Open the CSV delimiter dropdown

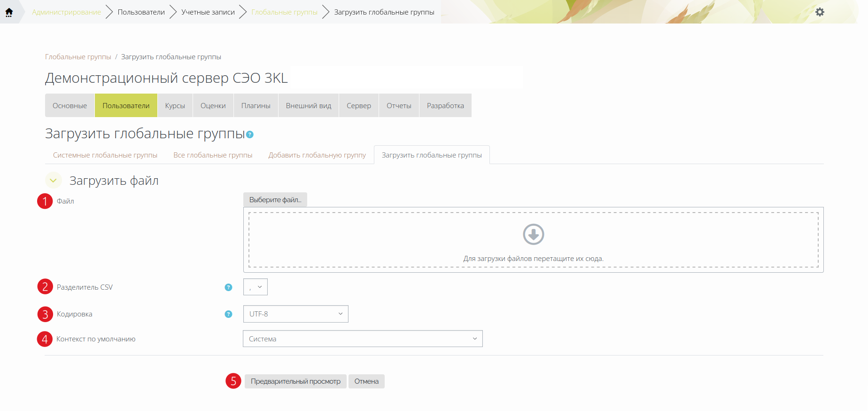(256, 287)
